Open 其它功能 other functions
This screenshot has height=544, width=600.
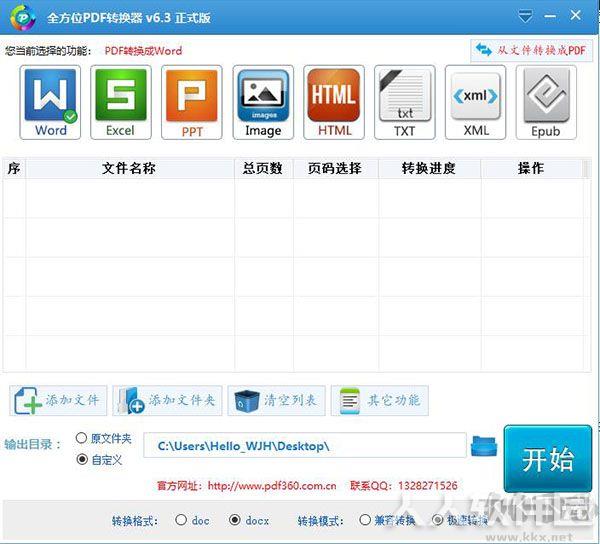pos(380,401)
